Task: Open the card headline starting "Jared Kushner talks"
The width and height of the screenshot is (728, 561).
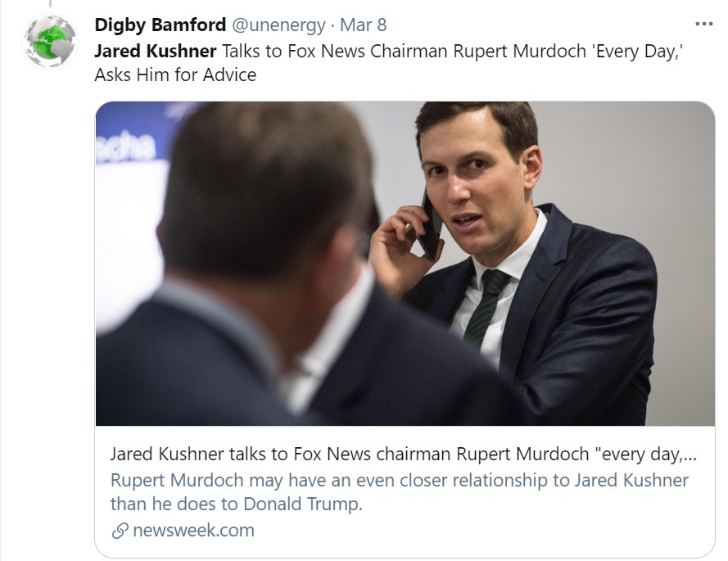Action: [x=402, y=454]
